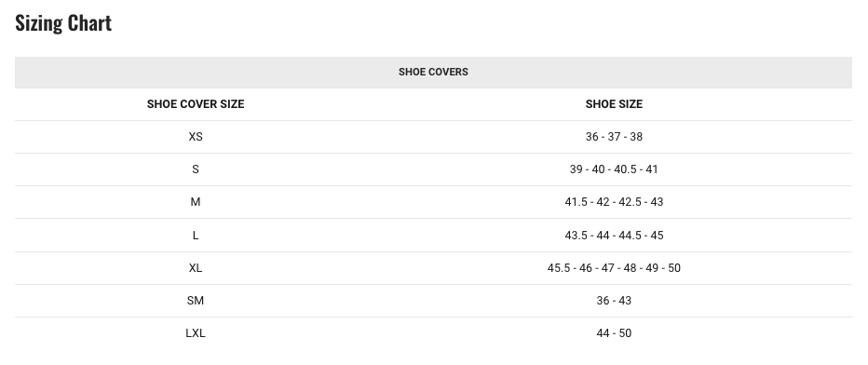Click the 36 - 37 - 38 shoe size
The width and height of the screenshot is (868, 365).
pyautogui.click(x=614, y=137)
